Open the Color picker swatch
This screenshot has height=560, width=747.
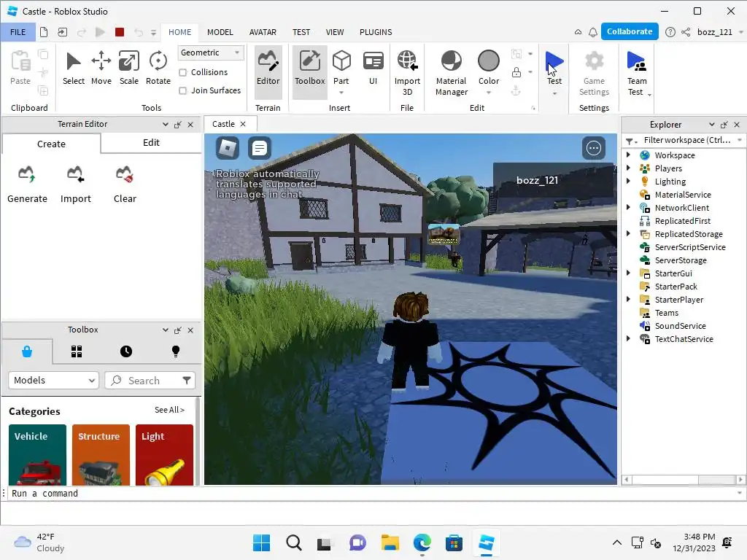click(x=489, y=61)
